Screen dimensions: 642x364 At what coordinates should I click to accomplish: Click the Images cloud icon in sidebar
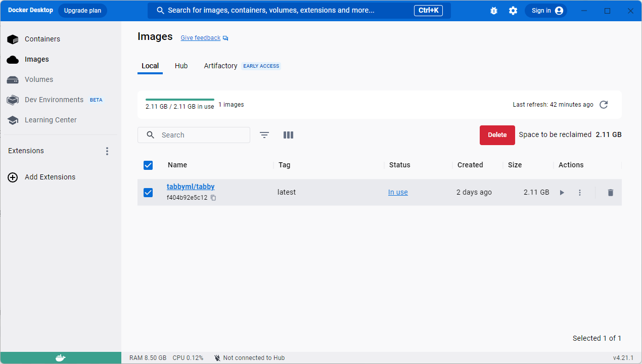click(x=13, y=60)
